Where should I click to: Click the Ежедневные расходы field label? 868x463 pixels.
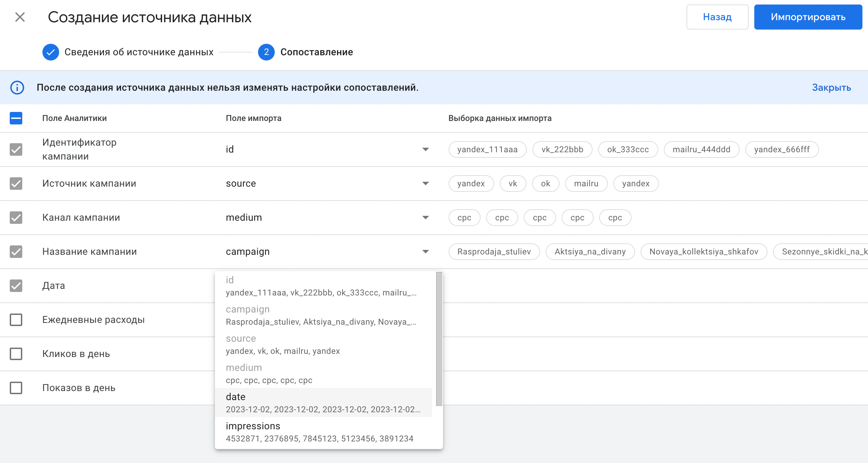(94, 320)
